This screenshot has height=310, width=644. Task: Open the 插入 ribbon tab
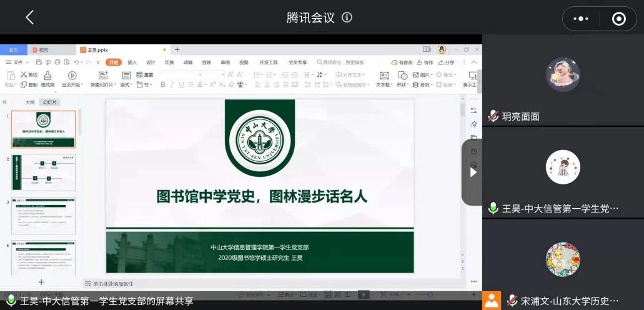(x=132, y=62)
